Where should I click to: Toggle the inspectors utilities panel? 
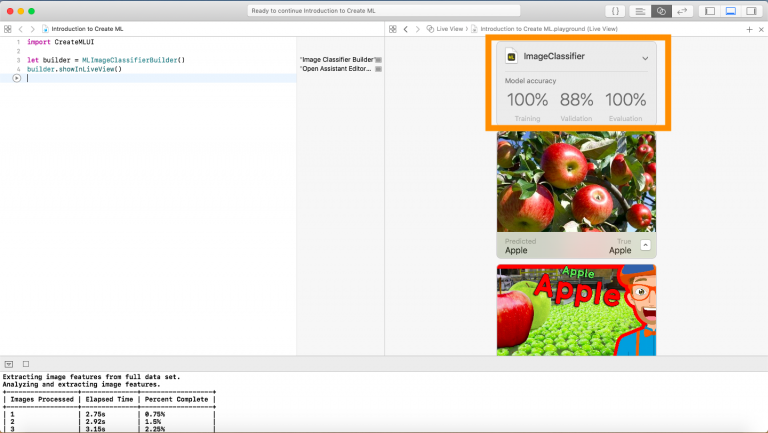751,11
